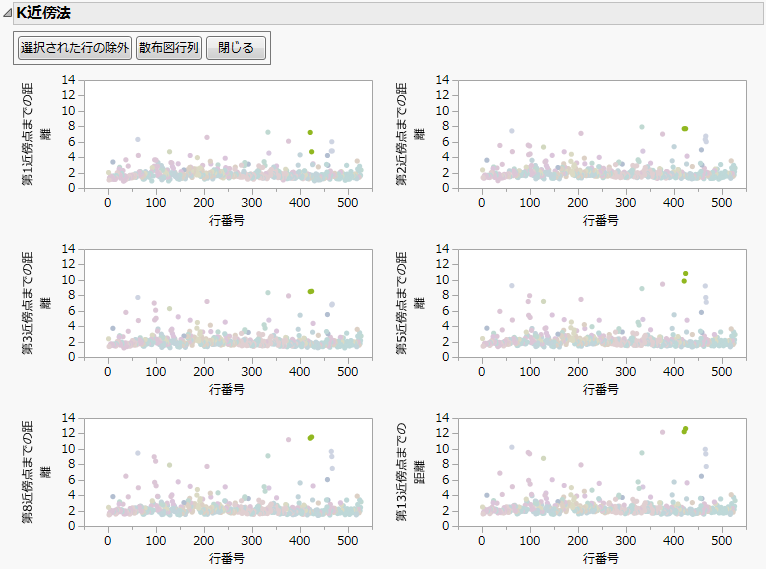Select highlighted green outlier points in 第2近傍点 plot
This screenshot has height=569, width=766.
pos(684,128)
